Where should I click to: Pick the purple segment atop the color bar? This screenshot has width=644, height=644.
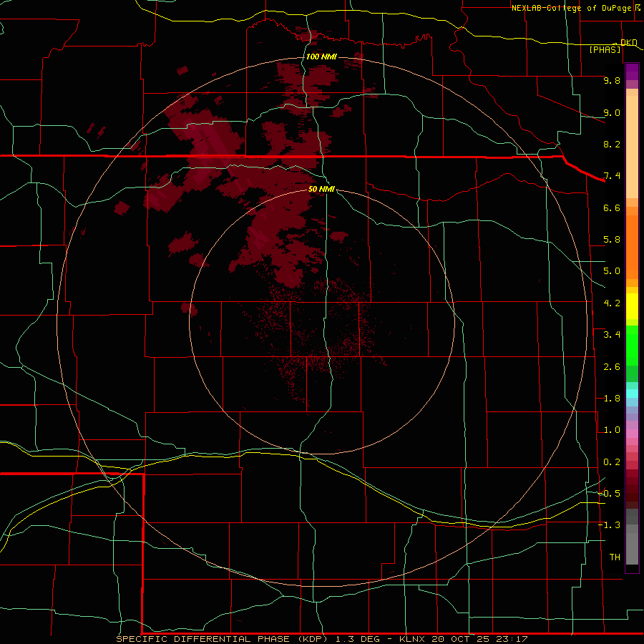[632, 72]
